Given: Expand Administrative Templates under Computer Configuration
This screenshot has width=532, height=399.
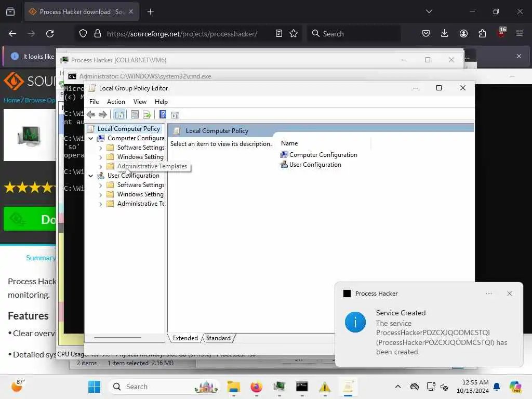Looking at the screenshot, I should point(100,167).
